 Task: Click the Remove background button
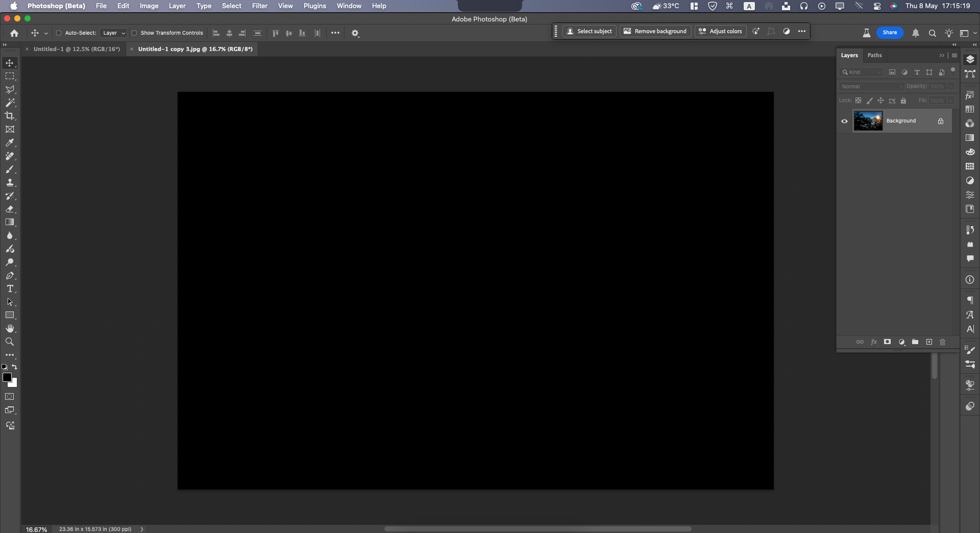(x=655, y=32)
